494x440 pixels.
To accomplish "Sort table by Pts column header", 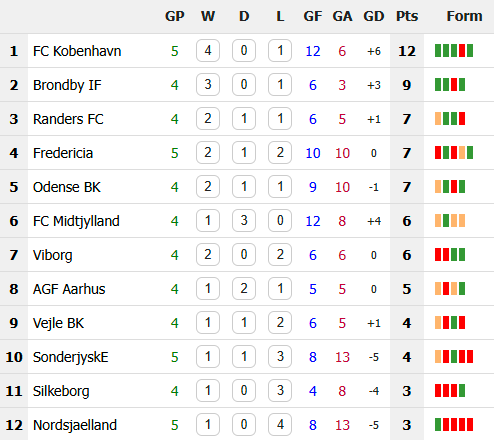I will pyautogui.click(x=407, y=16).
